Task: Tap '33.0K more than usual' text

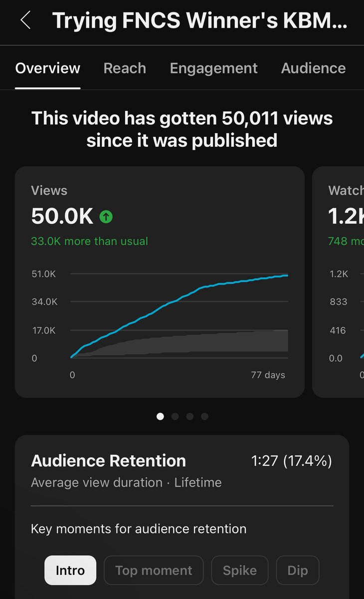Action: [x=89, y=241]
